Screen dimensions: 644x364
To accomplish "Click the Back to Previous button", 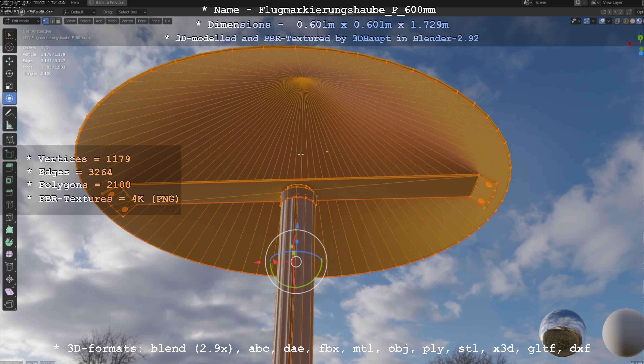I will pyautogui.click(x=107, y=2).
